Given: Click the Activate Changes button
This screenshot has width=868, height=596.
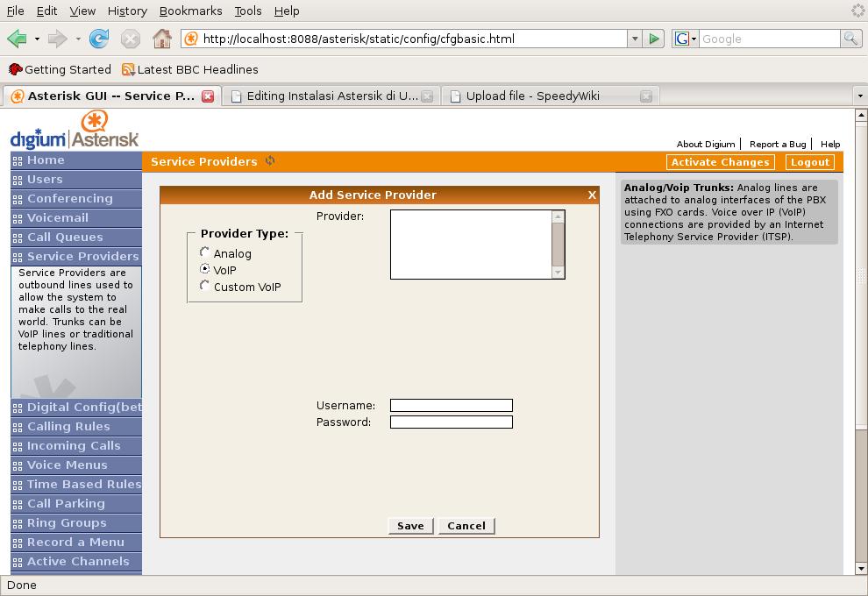Looking at the screenshot, I should coord(720,162).
